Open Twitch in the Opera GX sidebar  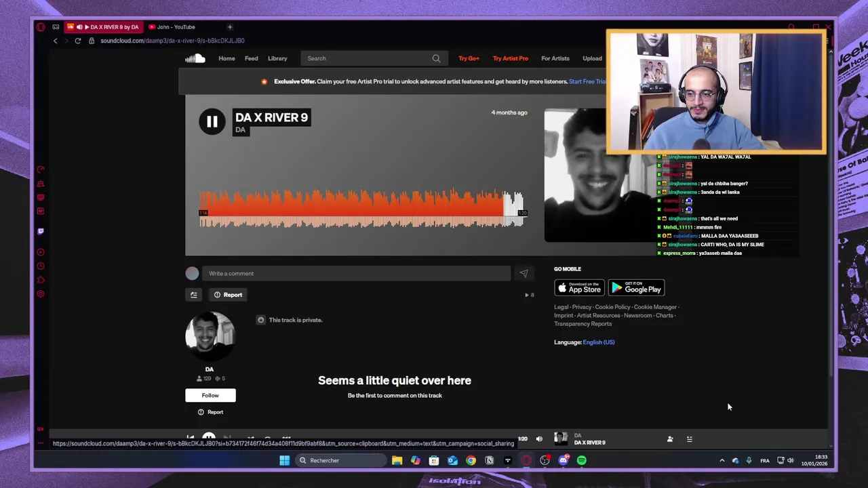tap(41, 231)
